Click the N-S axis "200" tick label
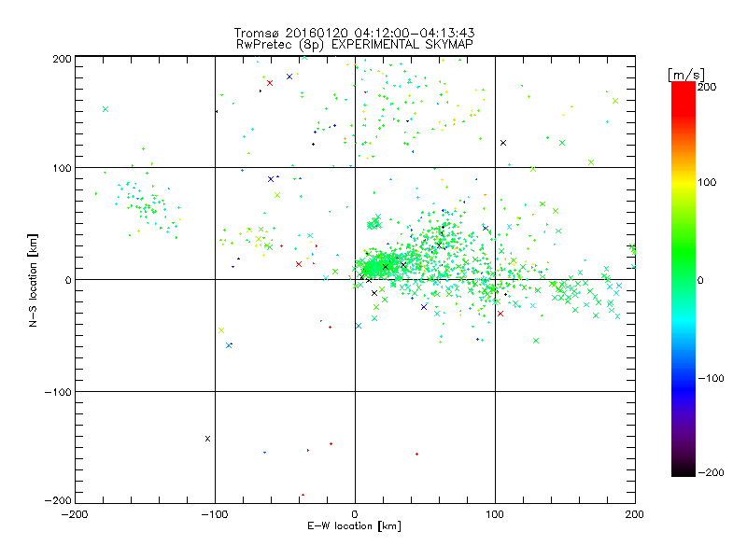This screenshot has width=747, height=560. point(62,59)
